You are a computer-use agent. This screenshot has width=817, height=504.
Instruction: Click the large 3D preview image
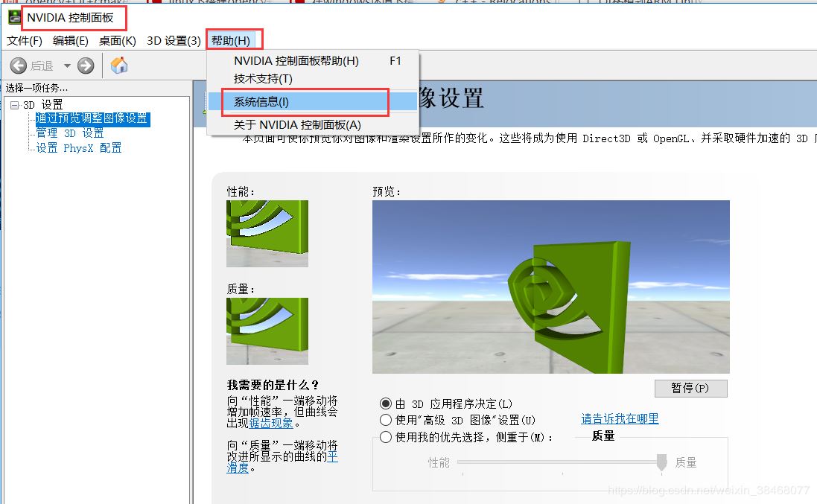(x=550, y=287)
